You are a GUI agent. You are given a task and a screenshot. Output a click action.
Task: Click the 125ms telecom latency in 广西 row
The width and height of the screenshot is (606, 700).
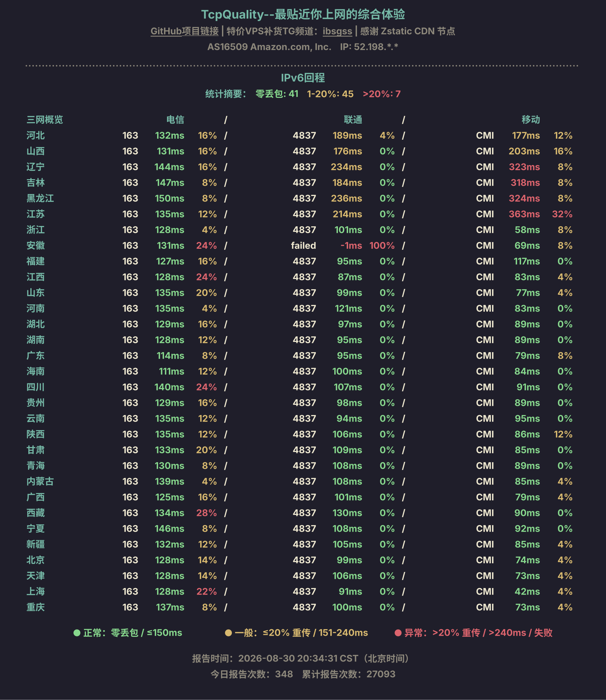tap(170, 497)
